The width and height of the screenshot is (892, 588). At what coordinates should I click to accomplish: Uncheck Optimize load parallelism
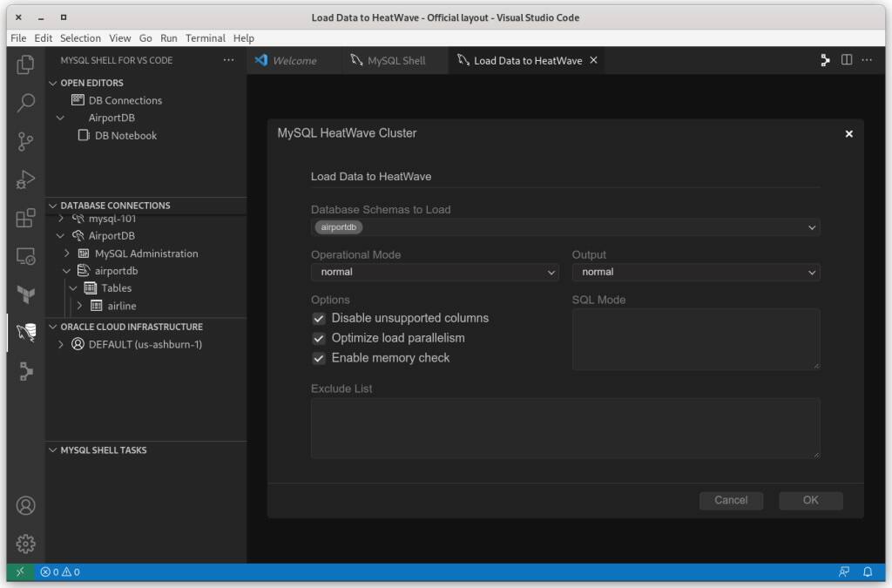(319, 338)
